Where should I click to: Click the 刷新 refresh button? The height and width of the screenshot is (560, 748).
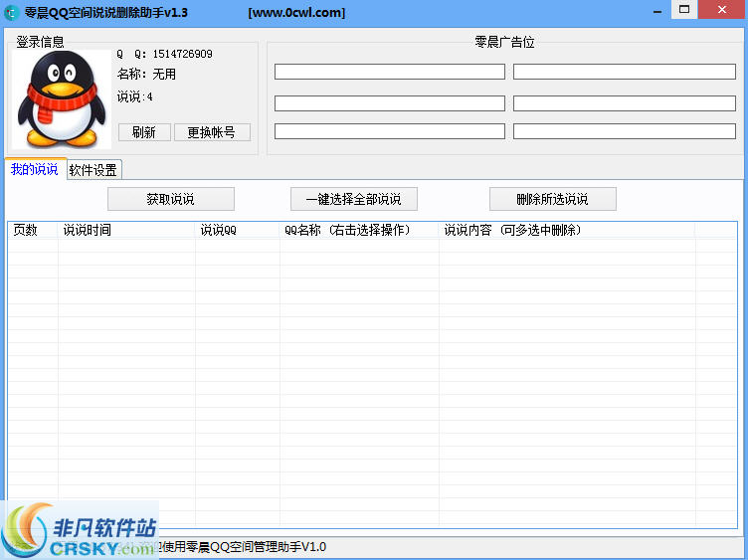click(144, 132)
